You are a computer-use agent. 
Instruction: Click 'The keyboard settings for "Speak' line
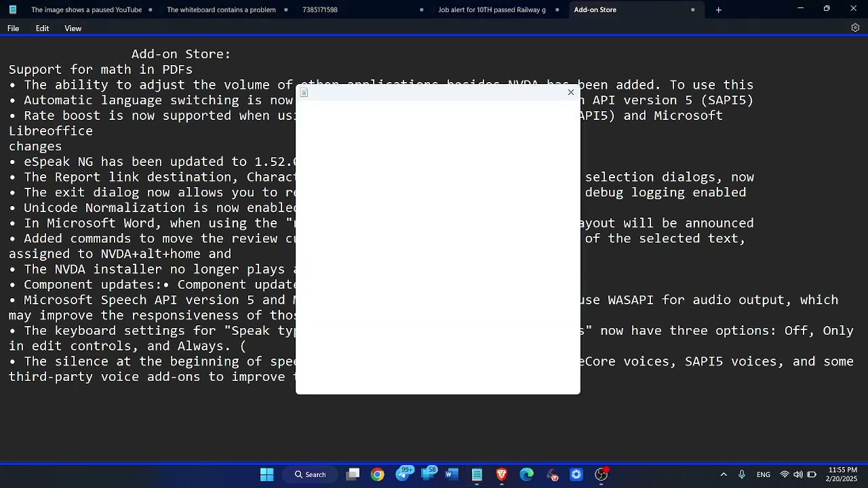(153, 331)
